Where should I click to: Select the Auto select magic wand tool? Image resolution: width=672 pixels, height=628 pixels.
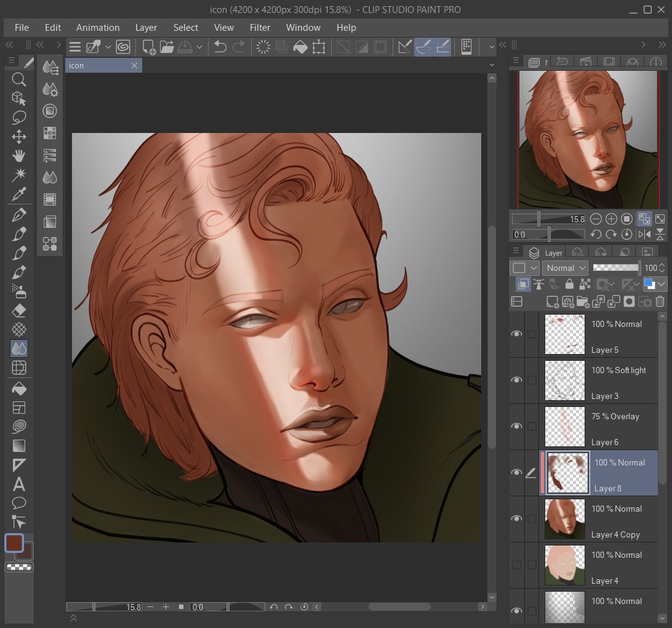point(18,174)
